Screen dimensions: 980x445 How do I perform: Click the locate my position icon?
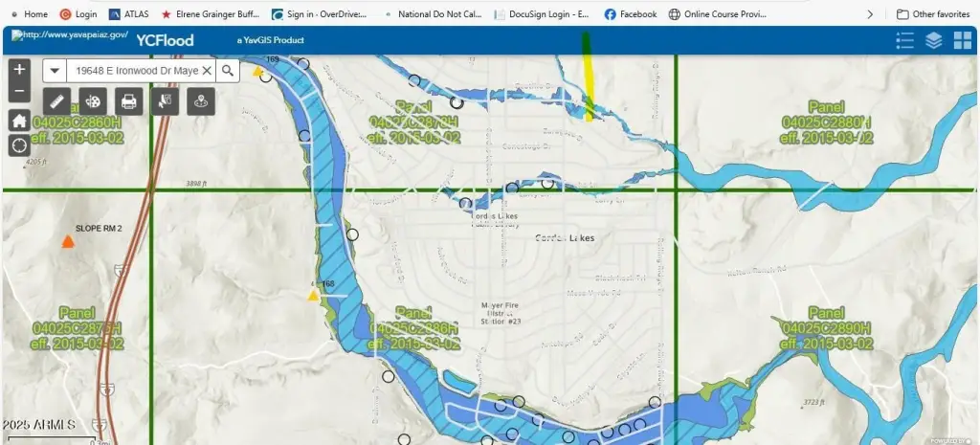[20, 145]
